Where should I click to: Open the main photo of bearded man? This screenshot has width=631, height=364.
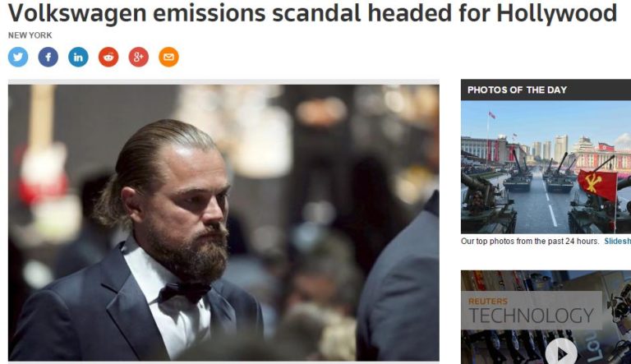click(x=223, y=222)
